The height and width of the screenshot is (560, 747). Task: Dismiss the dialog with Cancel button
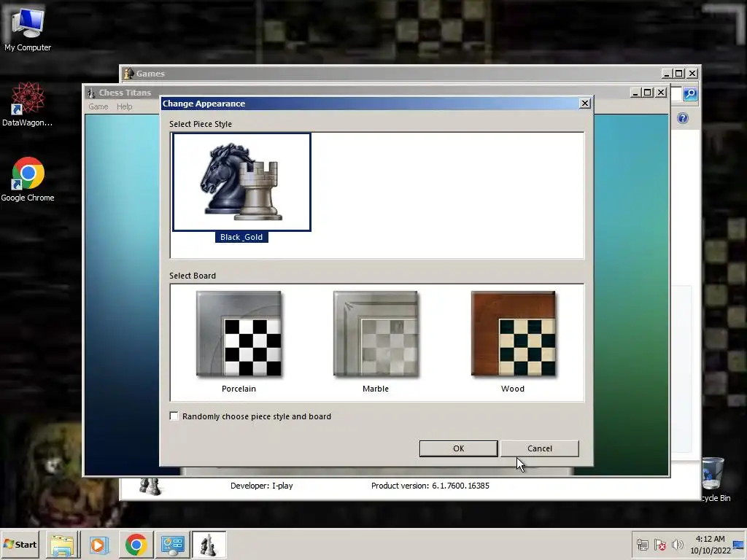tap(540, 448)
